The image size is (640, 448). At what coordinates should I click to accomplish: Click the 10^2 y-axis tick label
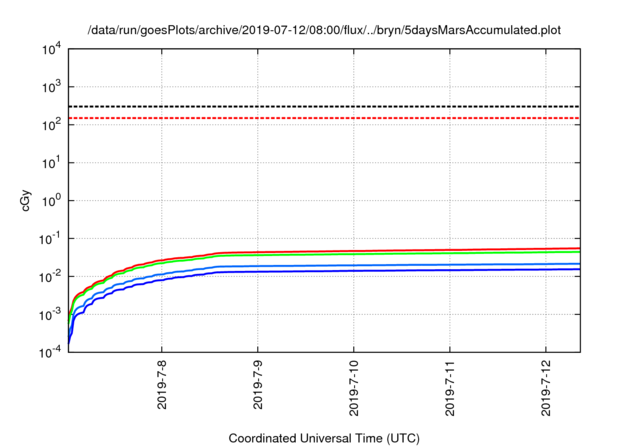pyautogui.click(x=51, y=125)
